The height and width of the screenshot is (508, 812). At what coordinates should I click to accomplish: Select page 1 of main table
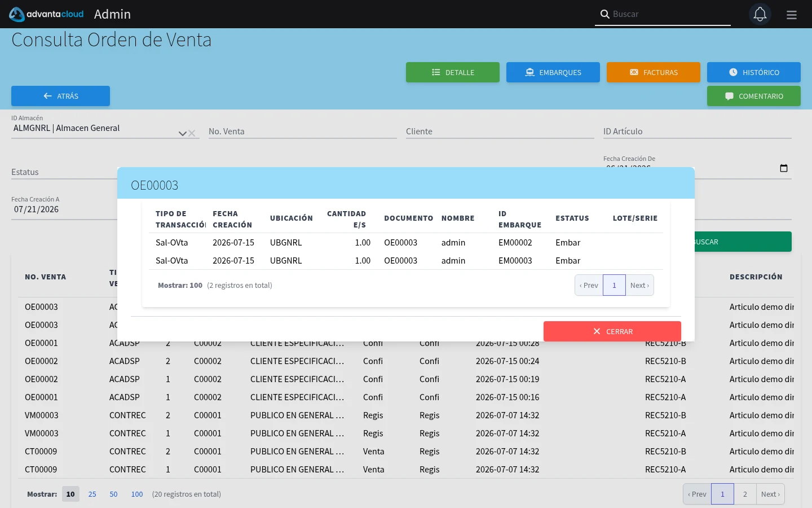pos(722,494)
